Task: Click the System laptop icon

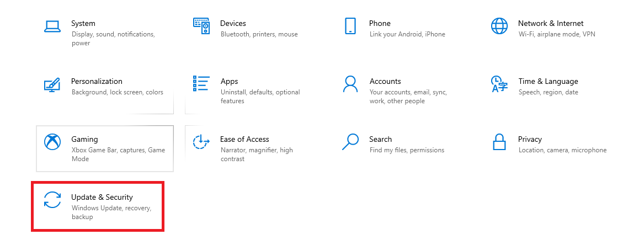Action: 52,26
